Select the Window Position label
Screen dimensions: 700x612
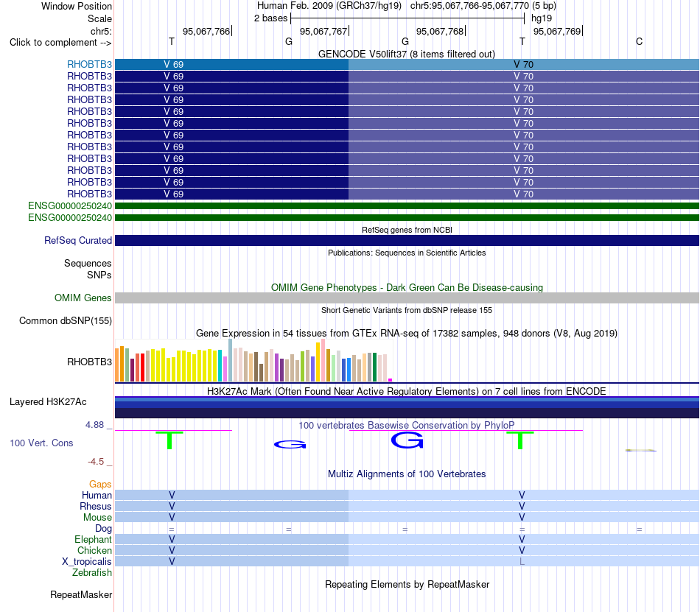click(x=77, y=6)
